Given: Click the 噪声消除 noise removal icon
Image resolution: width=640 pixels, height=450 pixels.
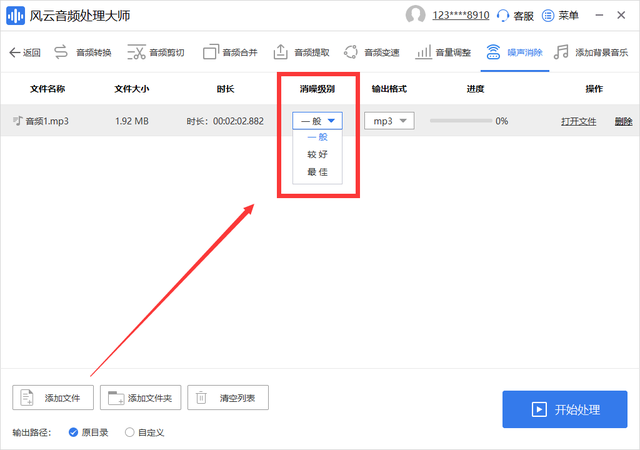Looking at the screenshot, I should [493, 52].
